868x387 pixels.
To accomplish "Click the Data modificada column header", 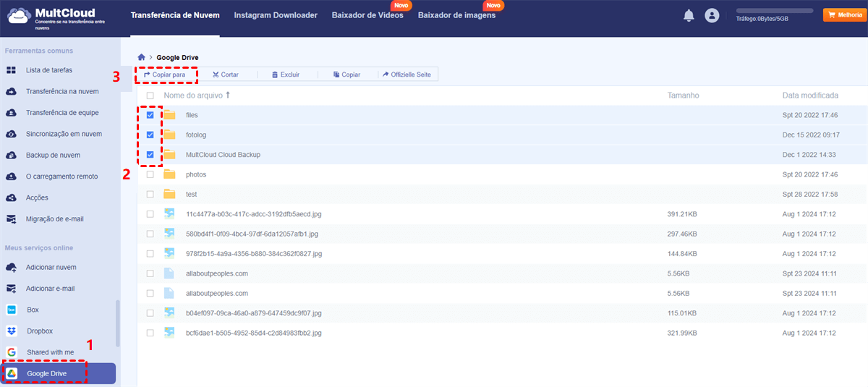I will (810, 95).
